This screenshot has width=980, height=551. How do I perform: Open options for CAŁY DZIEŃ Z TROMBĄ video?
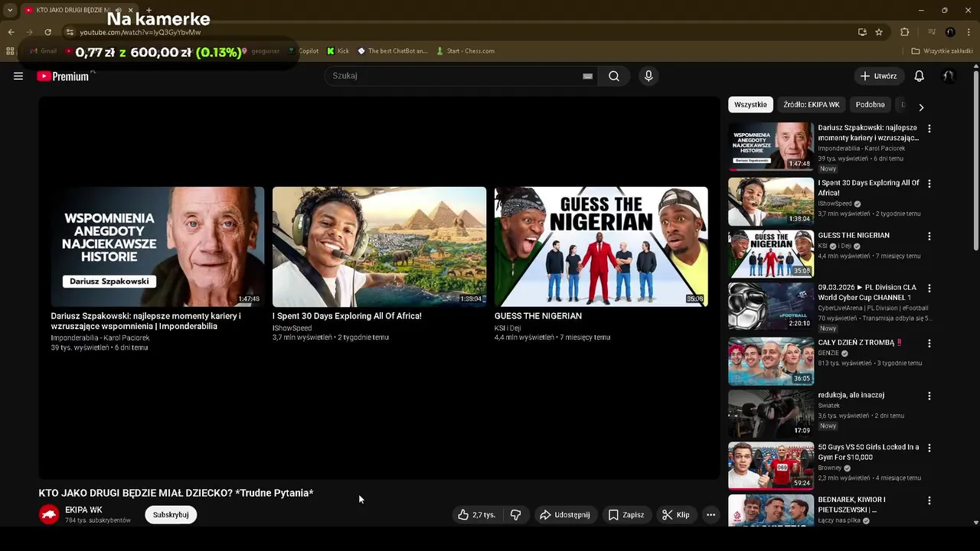929,344
